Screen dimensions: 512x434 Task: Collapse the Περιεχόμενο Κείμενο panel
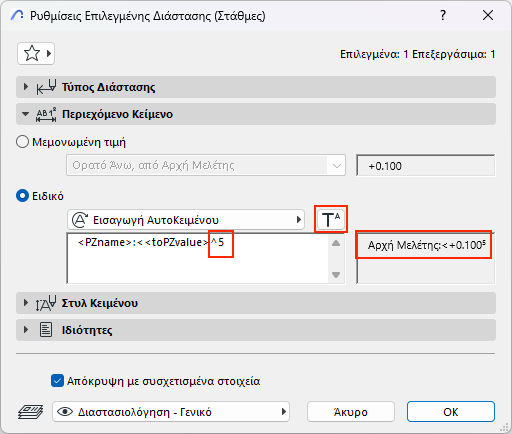coord(25,114)
